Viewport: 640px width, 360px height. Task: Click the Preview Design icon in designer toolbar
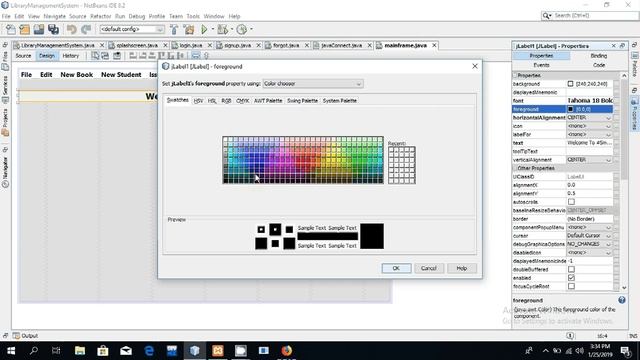[x=117, y=56]
